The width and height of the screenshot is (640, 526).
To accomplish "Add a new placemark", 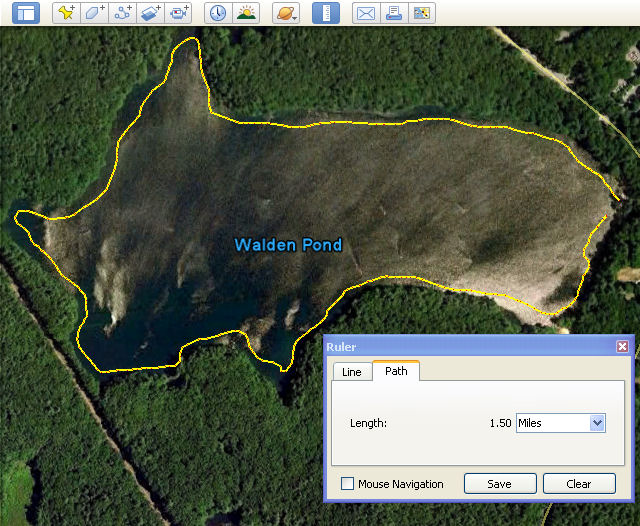I will (67, 13).
